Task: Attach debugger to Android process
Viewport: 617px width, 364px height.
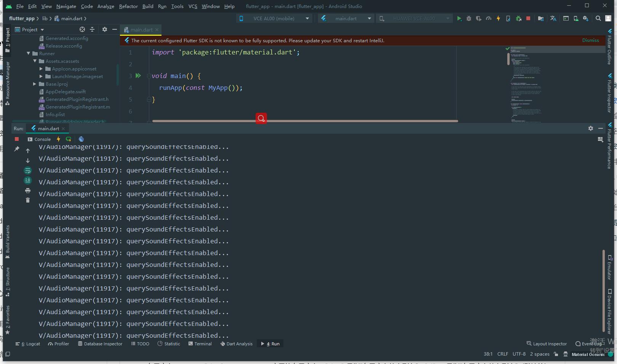Action: click(518, 18)
